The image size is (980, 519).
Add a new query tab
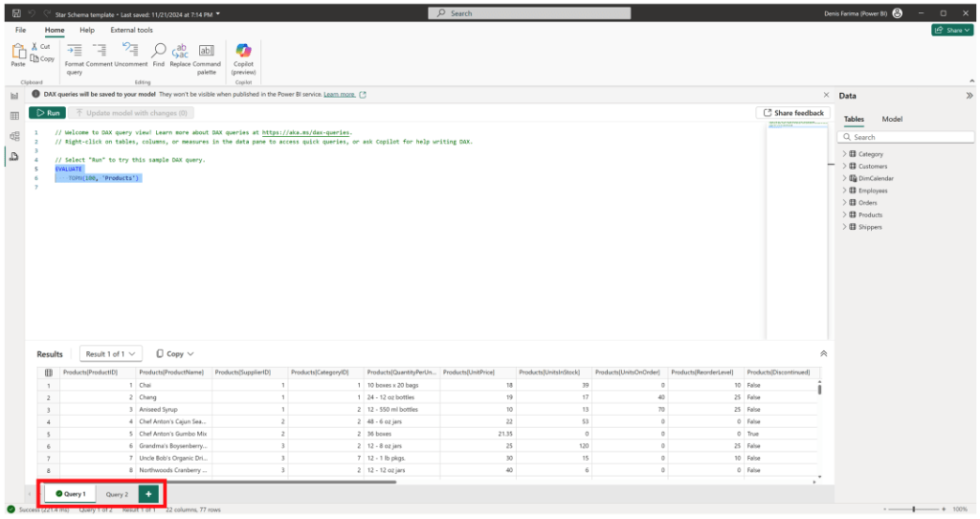pyautogui.click(x=148, y=493)
